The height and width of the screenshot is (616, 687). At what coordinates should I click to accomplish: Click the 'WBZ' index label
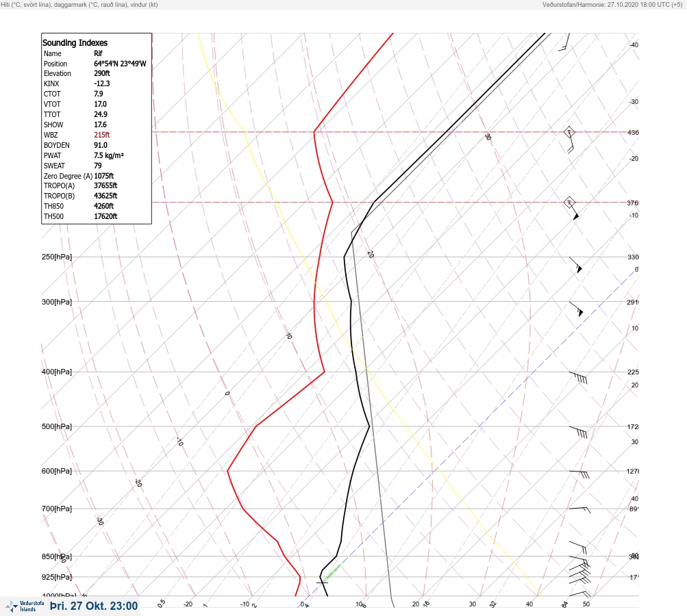(51, 135)
